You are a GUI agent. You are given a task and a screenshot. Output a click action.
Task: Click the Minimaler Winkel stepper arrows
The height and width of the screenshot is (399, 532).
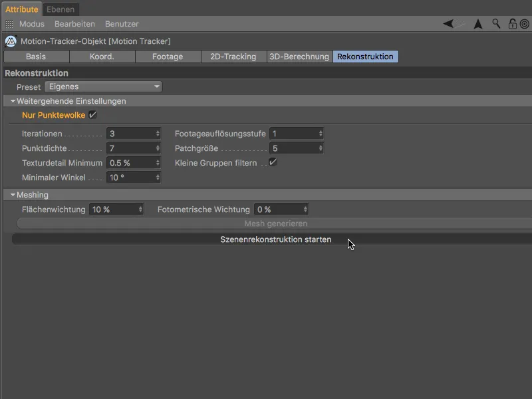158,178
